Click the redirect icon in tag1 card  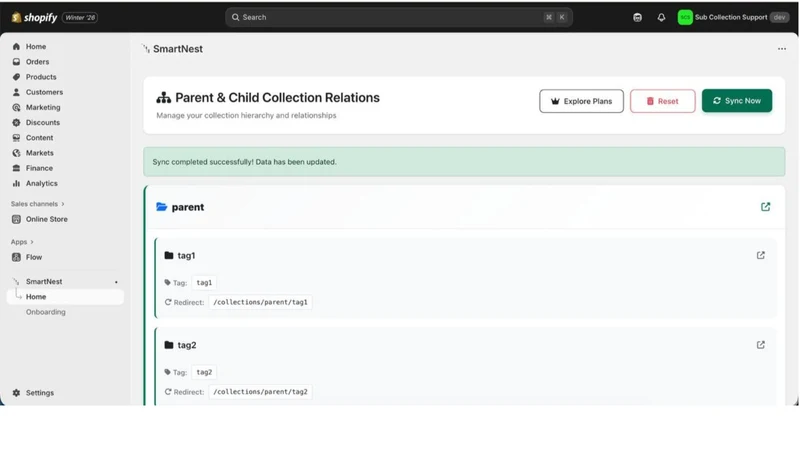[x=168, y=302]
